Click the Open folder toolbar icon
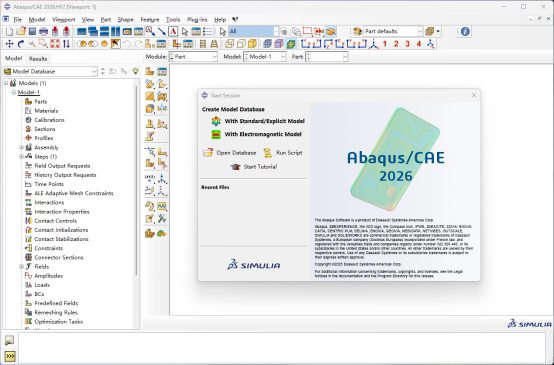This screenshot has width=554, height=365. (x=21, y=31)
